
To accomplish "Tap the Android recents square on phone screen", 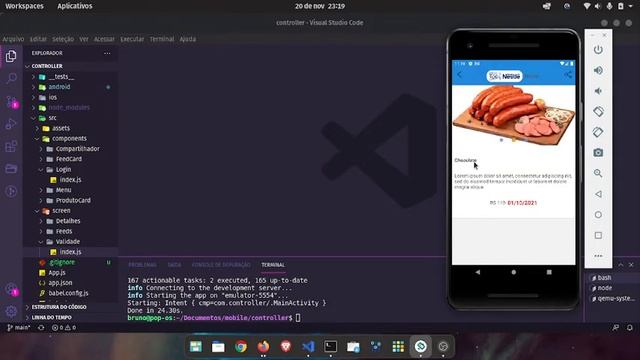I will (x=549, y=272).
